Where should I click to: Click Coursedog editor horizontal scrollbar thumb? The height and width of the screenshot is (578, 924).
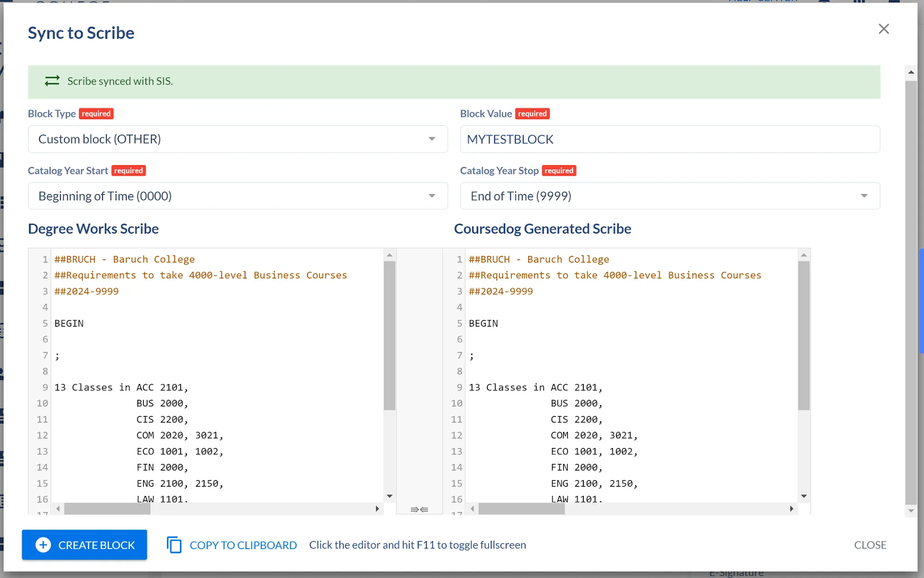pos(521,509)
